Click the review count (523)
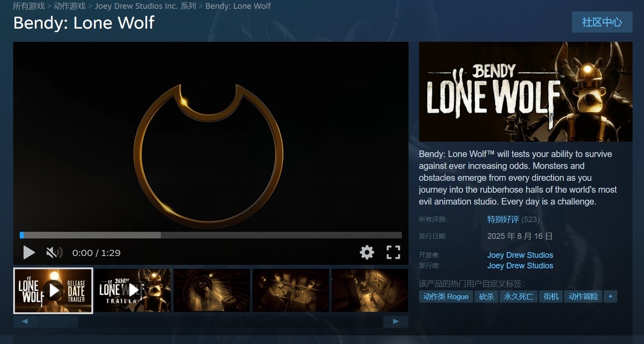 pos(530,220)
